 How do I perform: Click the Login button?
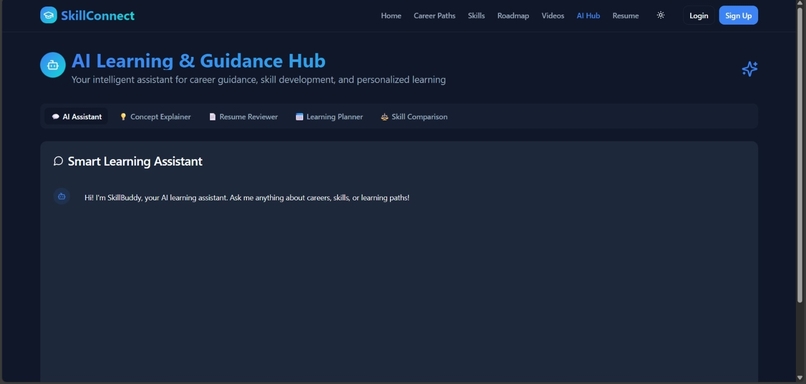(x=699, y=15)
